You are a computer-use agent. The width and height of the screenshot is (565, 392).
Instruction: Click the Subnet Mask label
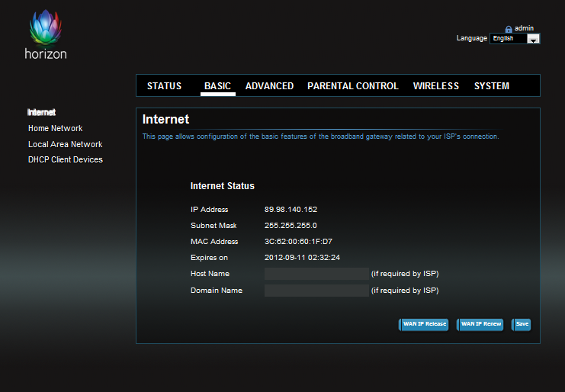click(x=213, y=226)
